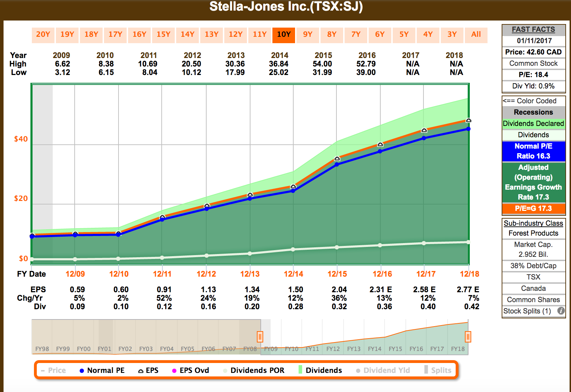
Task: Toggle the Dividend Yld legend series
Action: click(383, 370)
